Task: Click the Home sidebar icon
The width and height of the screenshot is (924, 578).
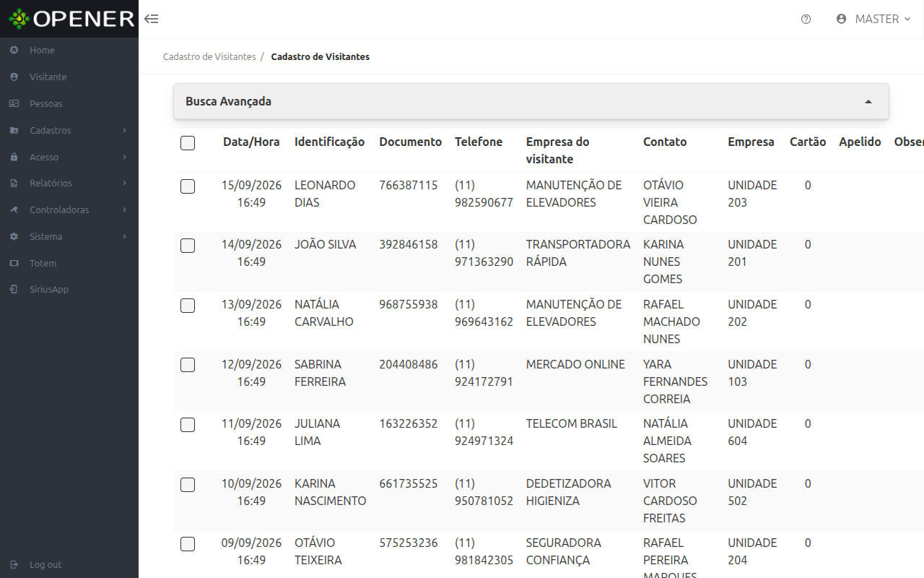Action: click(x=14, y=50)
